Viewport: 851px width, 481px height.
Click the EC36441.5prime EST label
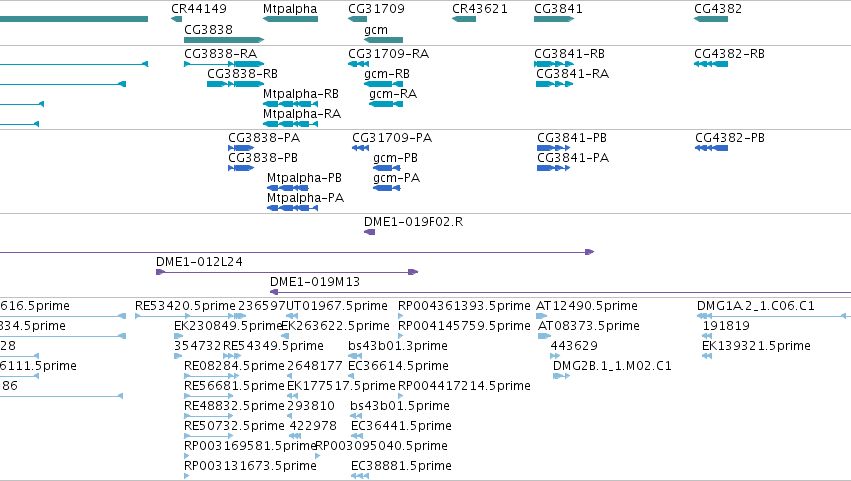pos(401,427)
